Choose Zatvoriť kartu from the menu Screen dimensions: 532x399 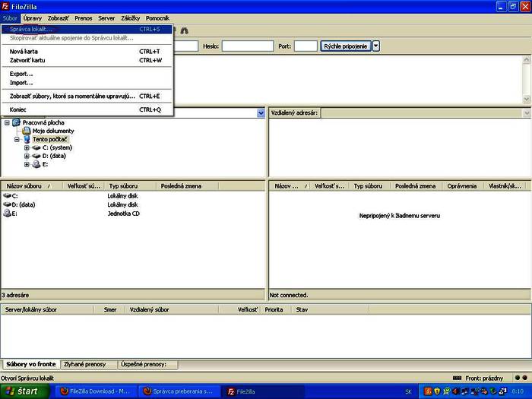click(87, 60)
